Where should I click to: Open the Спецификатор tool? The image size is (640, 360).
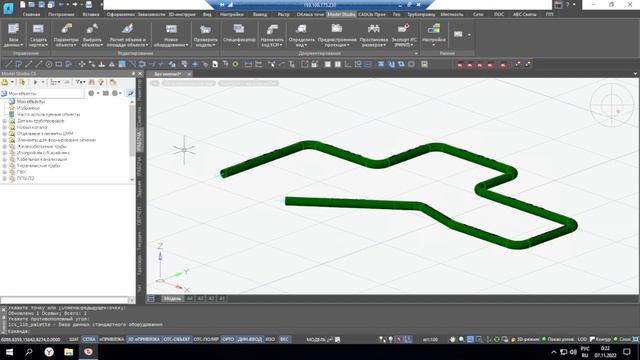tap(239, 35)
